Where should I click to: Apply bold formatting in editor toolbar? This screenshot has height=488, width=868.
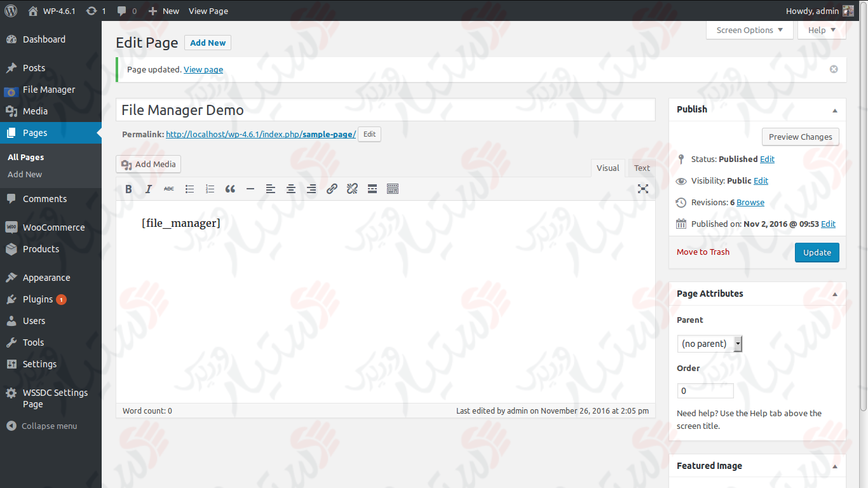click(x=128, y=189)
